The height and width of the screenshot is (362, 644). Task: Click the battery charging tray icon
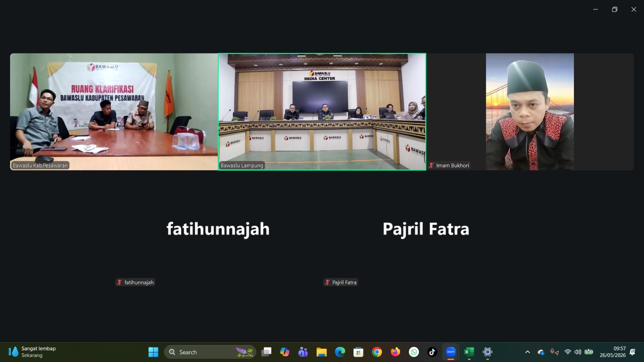(x=589, y=352)
